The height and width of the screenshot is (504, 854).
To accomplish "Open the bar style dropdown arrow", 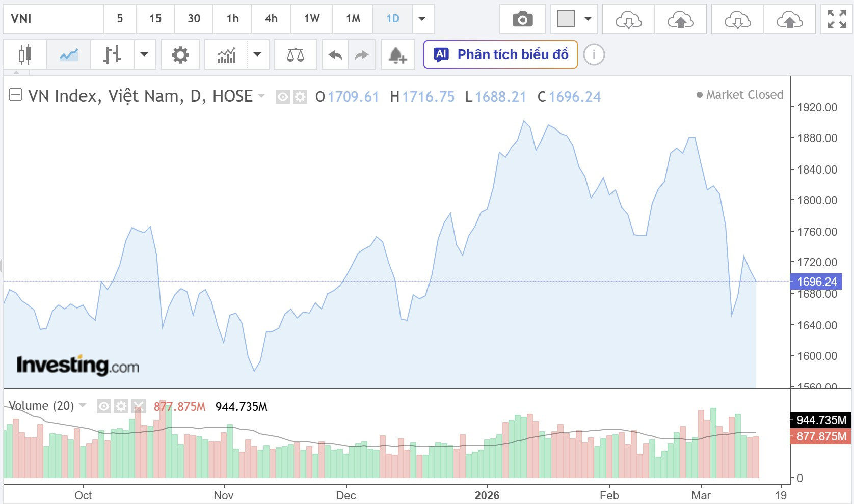I will click(145, 54).
